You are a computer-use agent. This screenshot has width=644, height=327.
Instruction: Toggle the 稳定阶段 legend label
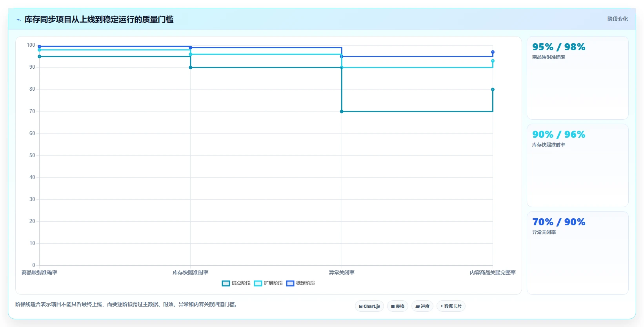click(306, 283)
